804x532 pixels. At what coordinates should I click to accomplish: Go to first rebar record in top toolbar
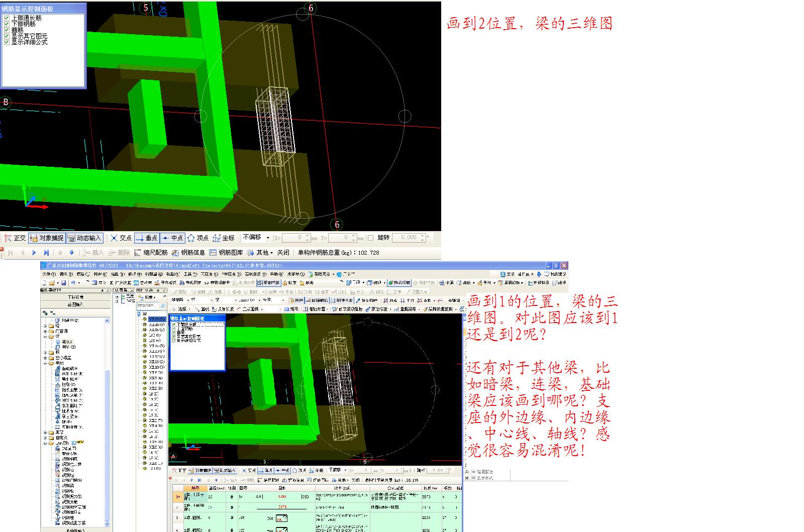click(x=10, y=253)
